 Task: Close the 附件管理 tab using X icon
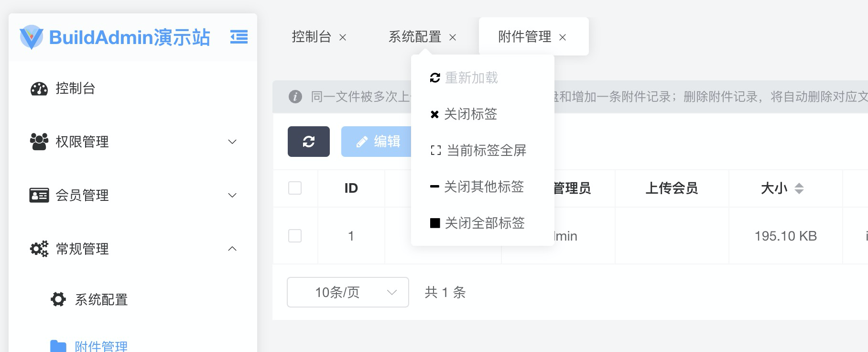[563, 37]
